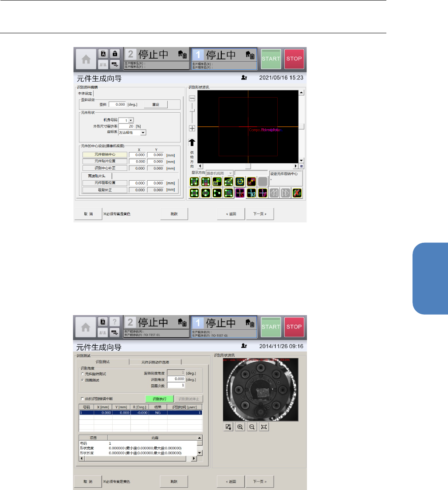Zoom out on the camera image
The height and width of the screenshot is (490, 448).
(x=252, y=427)
